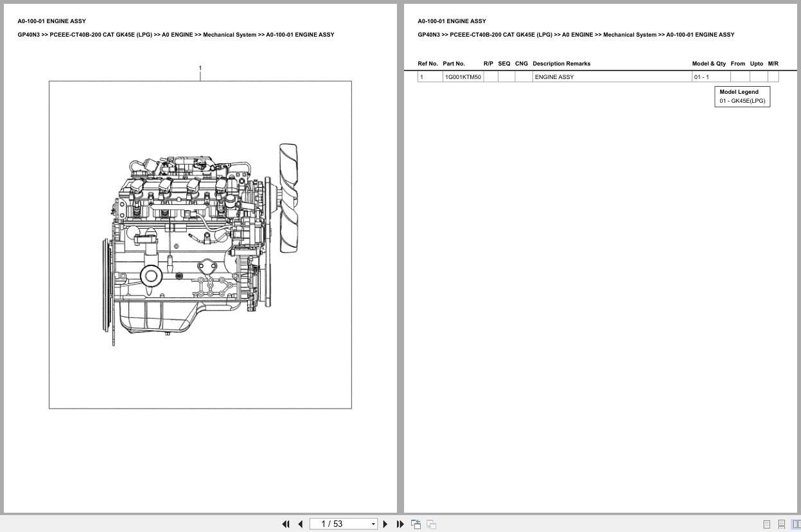This screenshot has width=801, height=532.
Task: Go to the first page
Action: (x=286, y=524)
